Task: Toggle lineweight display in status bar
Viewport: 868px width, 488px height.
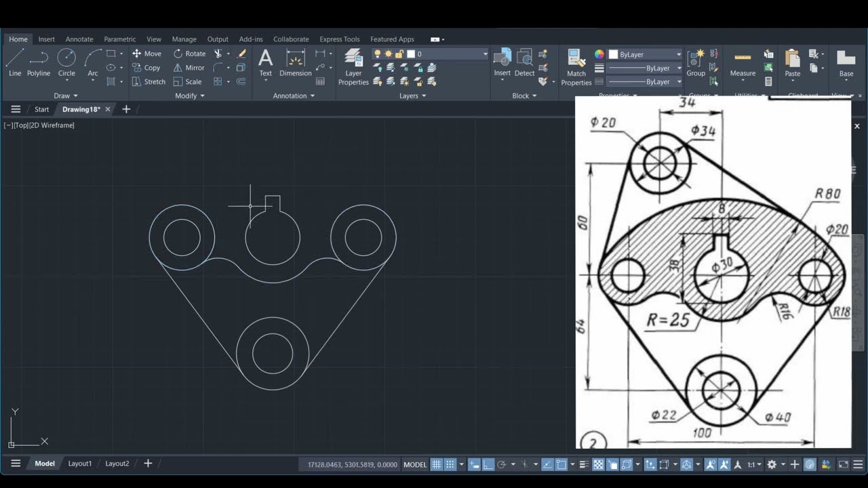Action: pos(584,464)
